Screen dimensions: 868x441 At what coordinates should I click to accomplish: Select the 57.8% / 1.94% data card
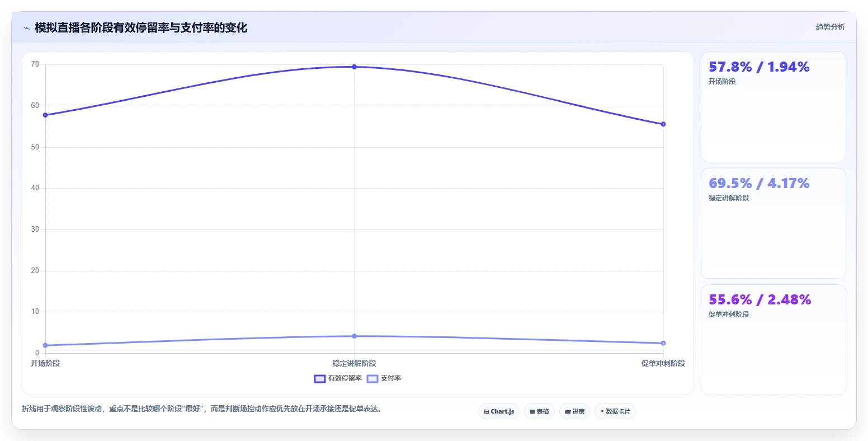click(773, 107)
